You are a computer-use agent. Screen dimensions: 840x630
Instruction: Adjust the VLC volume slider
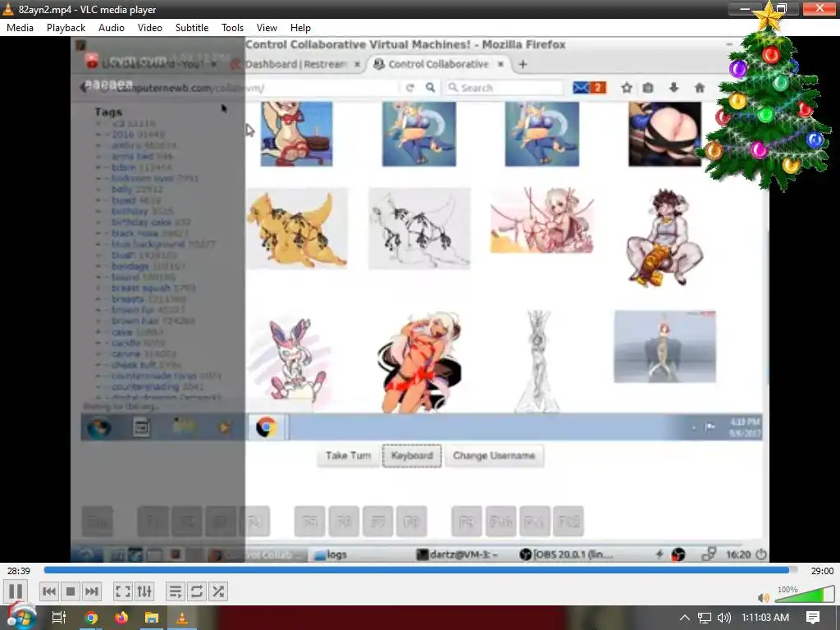click(x=804, y=594)
